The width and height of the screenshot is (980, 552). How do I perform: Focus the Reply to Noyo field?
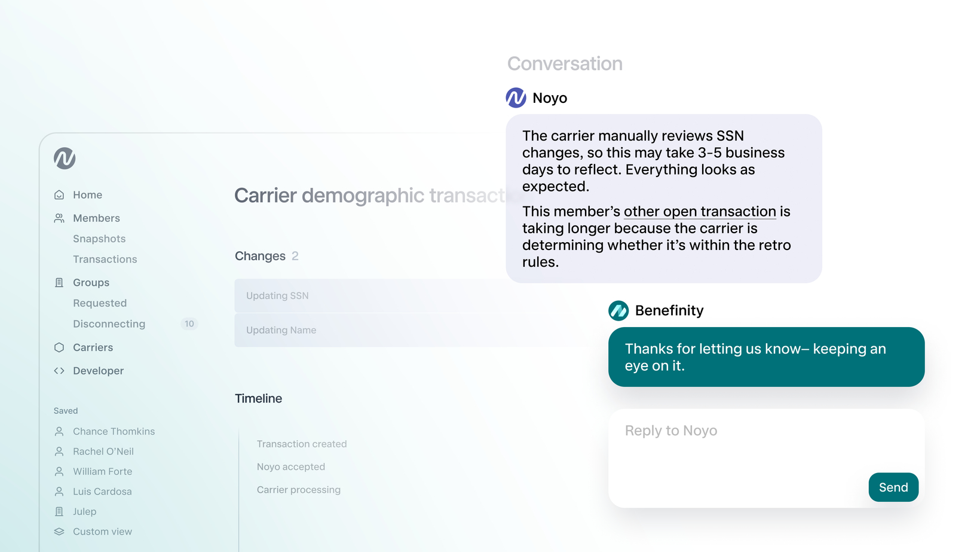(x=766, y=458)
